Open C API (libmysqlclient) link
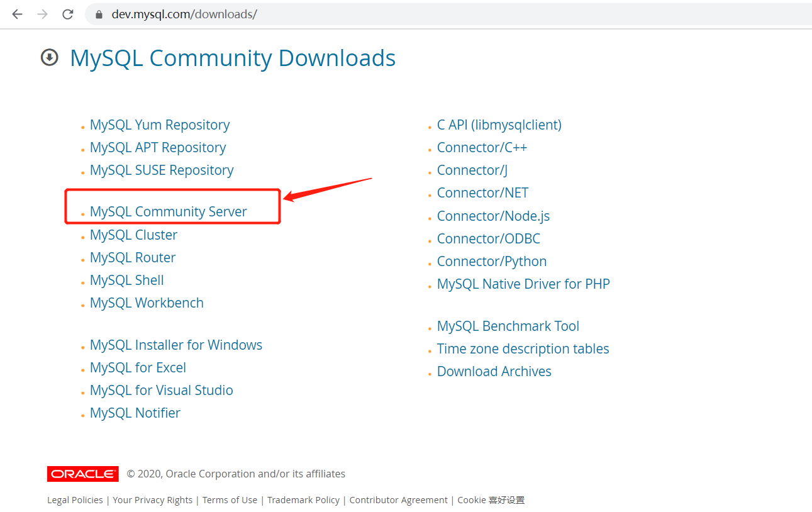 pyautogui.click(x=499, y=125)
